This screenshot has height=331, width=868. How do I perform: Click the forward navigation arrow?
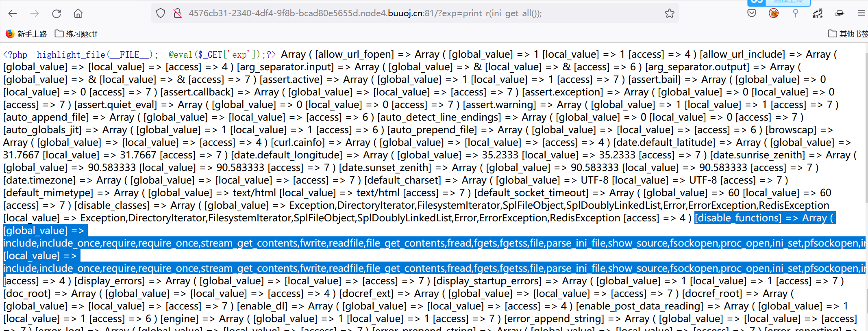(x=35, y=13)
